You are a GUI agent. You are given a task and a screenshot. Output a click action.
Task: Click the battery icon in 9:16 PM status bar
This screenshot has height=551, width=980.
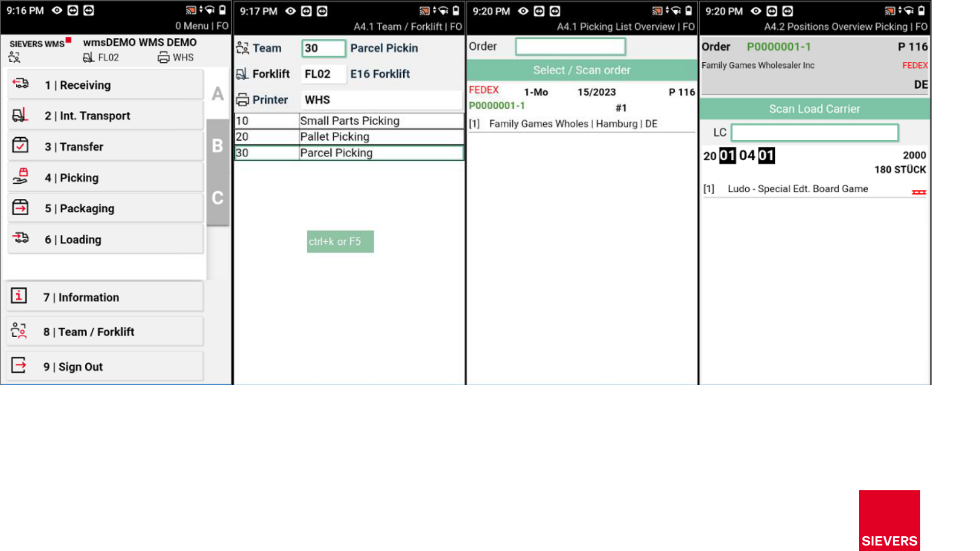pyautogui.click(x=223, y=10)
